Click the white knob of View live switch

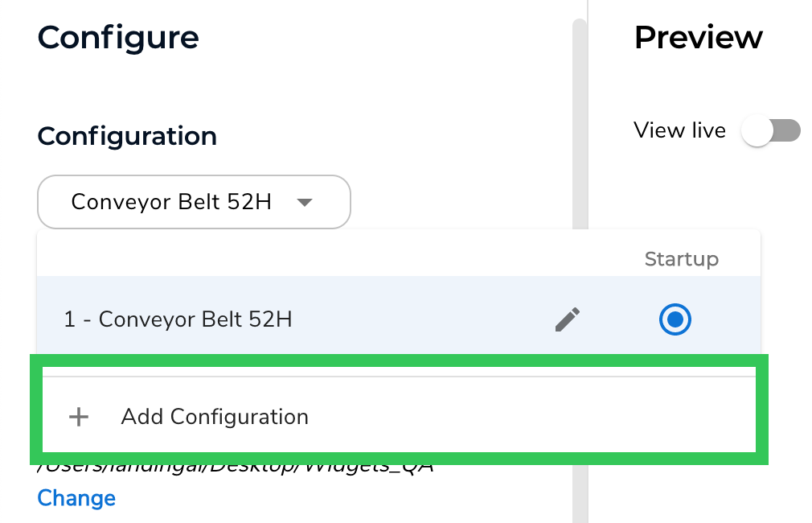(757, 131)
